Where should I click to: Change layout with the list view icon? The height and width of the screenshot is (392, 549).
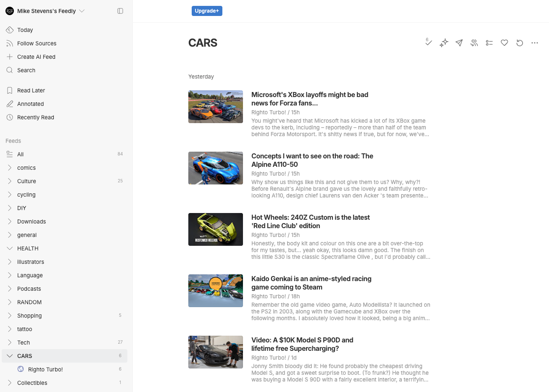489,43
